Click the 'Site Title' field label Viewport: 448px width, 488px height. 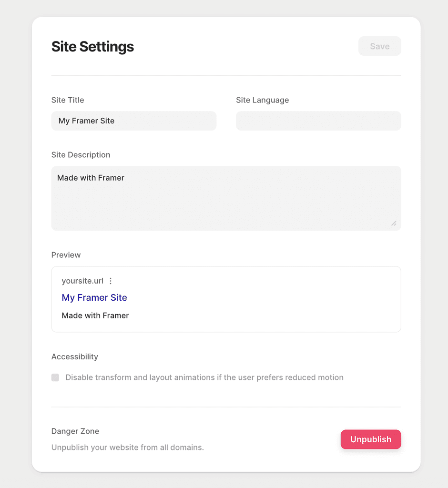coord(68,100)
